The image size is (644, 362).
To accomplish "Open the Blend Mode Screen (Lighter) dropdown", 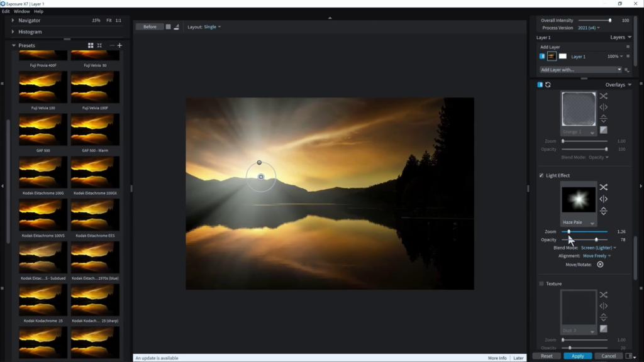I will (x=598, y=248).
